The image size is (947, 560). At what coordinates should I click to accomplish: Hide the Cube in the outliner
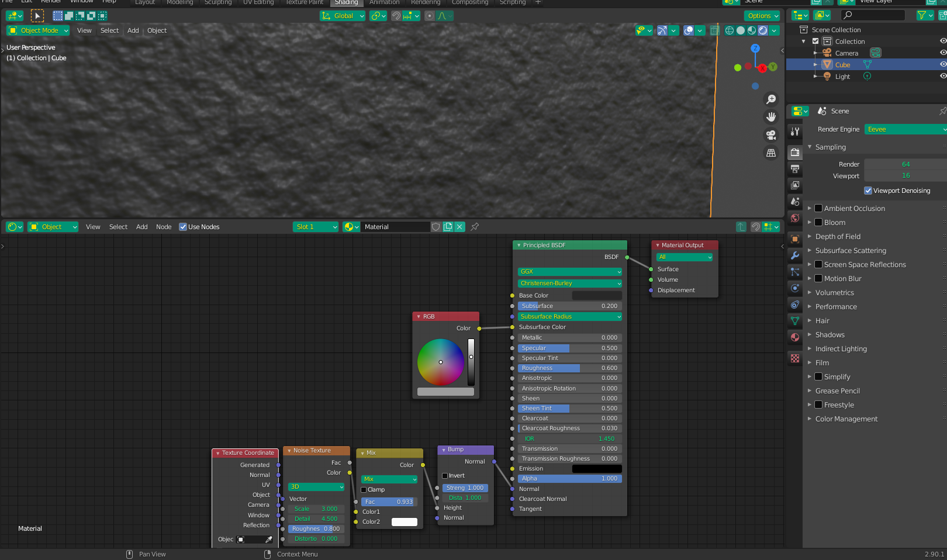942,64
